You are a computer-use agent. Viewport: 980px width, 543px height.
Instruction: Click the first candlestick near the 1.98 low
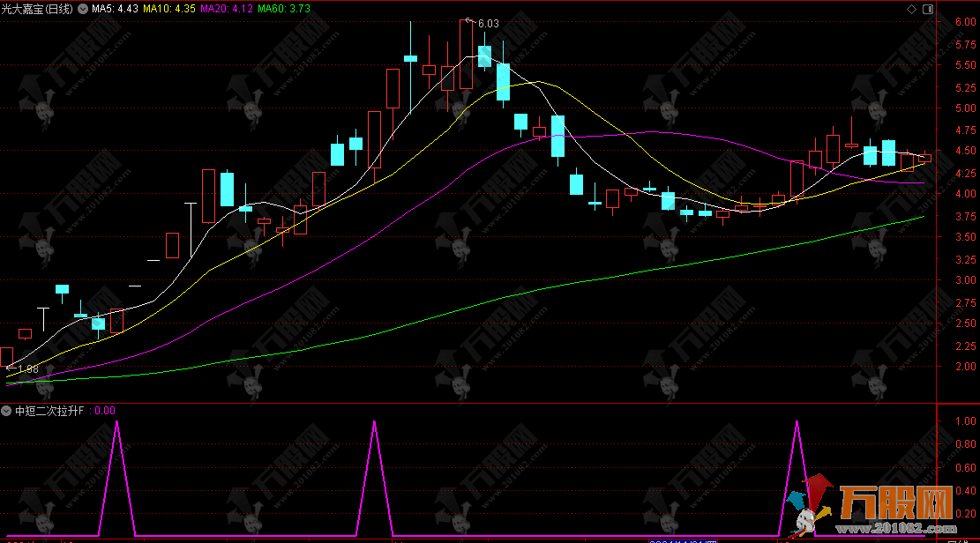click(6, 357)
